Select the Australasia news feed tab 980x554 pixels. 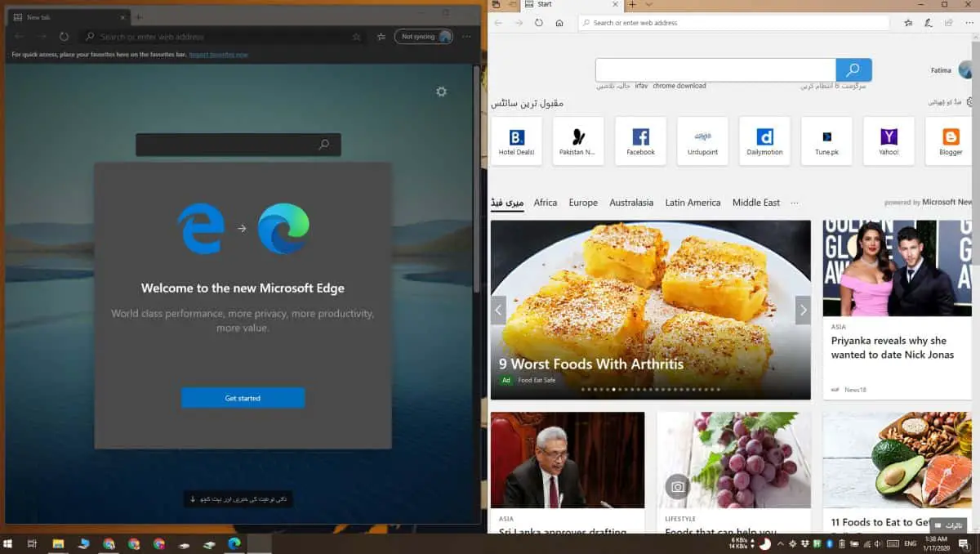click(631, 203)
